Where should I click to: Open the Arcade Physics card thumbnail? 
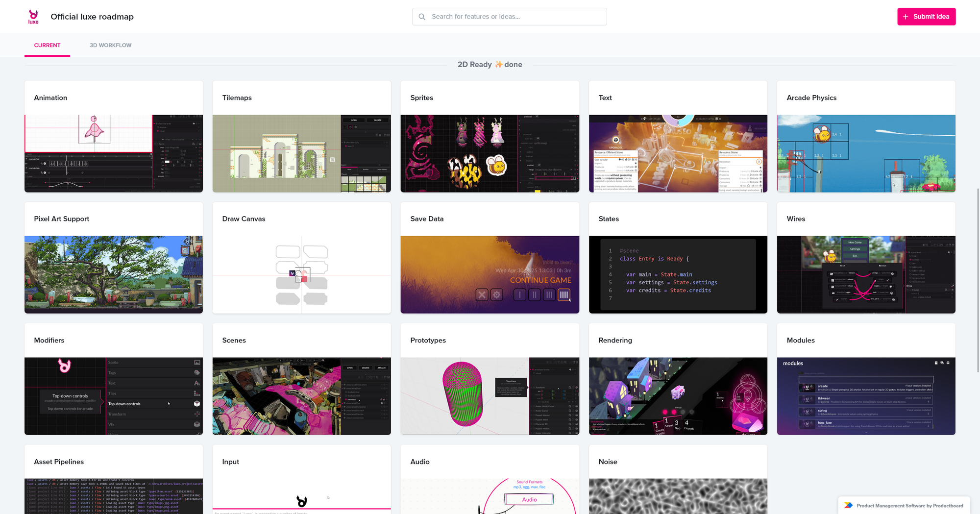pos(866,153)
